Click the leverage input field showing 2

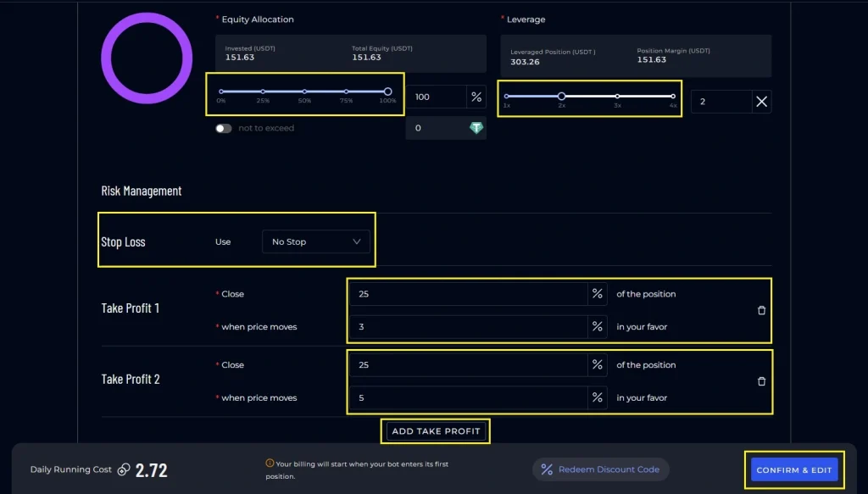721,101
